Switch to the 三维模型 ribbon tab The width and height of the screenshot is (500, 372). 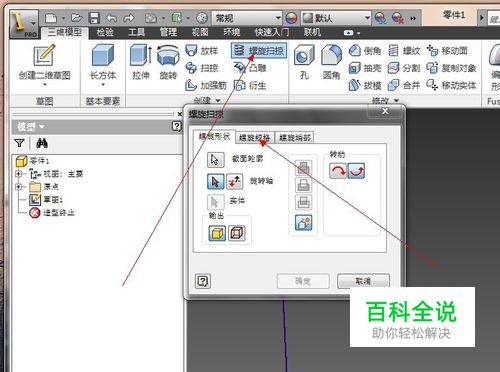click(65, 33)
